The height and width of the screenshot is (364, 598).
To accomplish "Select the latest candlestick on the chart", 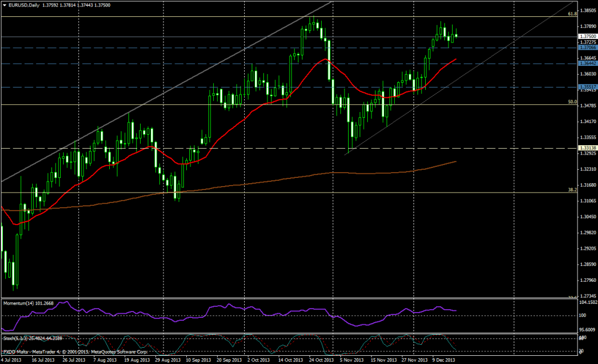I will point(456,36).
